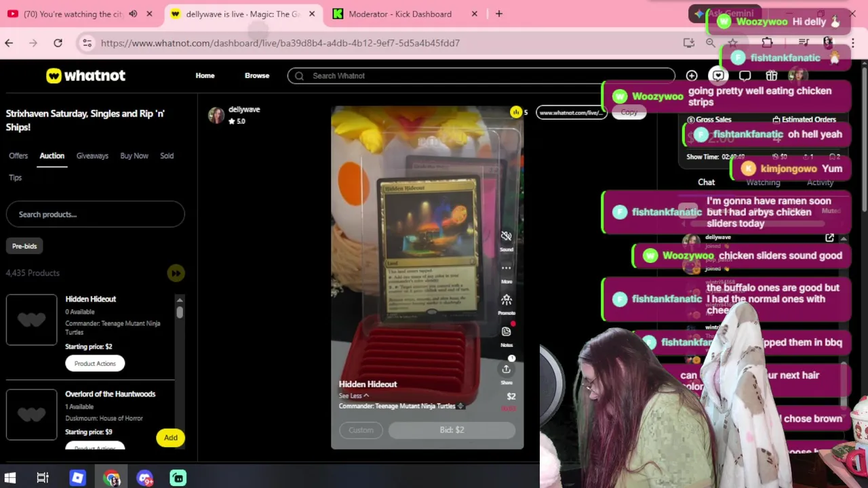The width and height of the screenshot is (868, 488).
Task: Click the 'Overlord of the Hauntwoods' title
Action: (x=110, y=394)
